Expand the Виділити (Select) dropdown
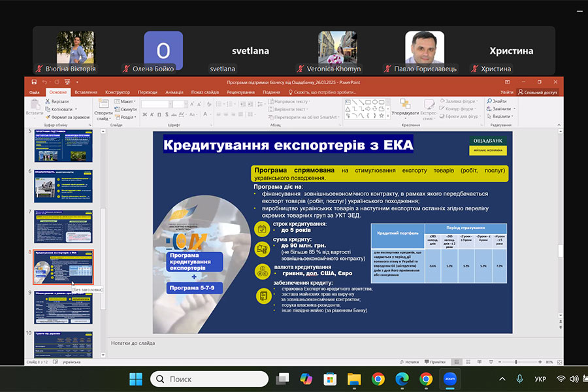Screen dimensions: 588x392 (x=500, y=117)
